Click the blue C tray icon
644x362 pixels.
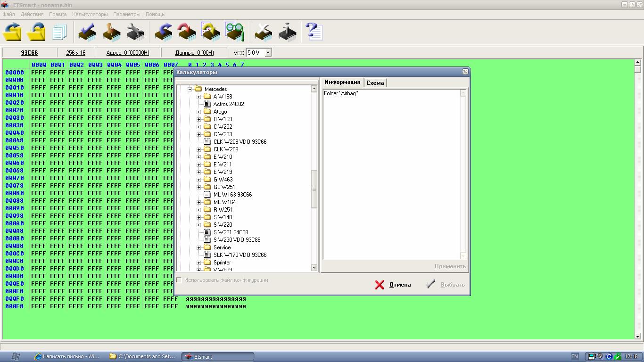coord(609,356)
